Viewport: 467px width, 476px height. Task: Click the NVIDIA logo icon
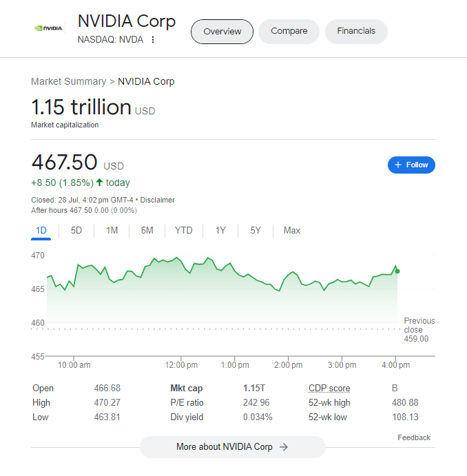[x=49, y=29]
